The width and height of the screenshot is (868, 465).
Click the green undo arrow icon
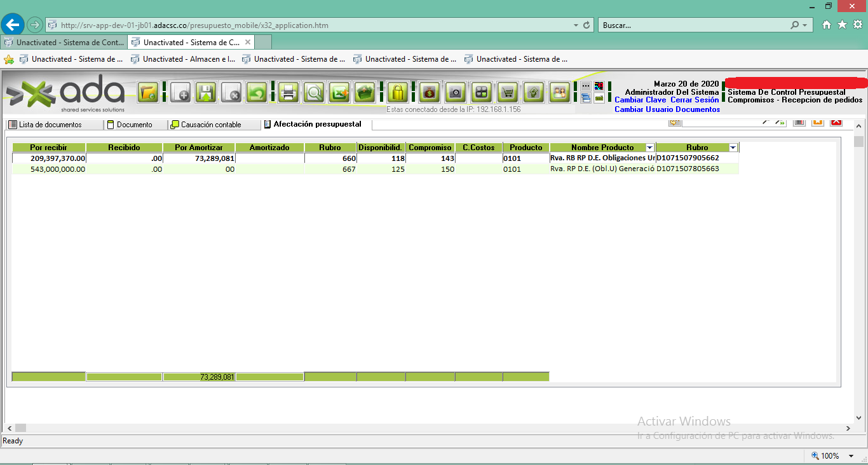pos(256,93)
